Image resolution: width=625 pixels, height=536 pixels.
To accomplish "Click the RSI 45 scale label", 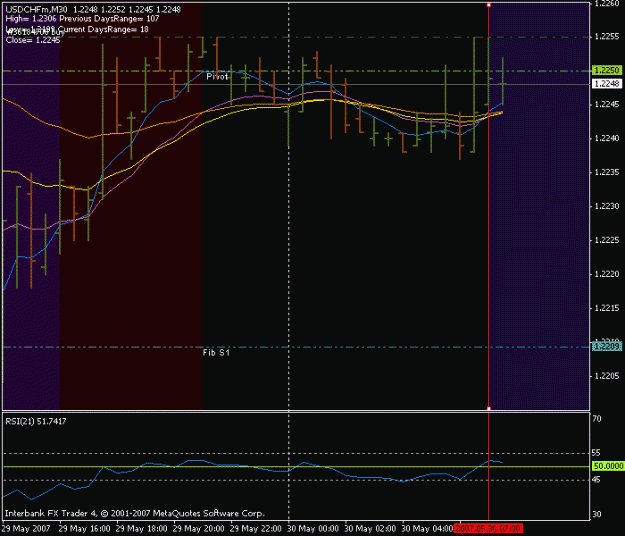I will coord(596,480).
